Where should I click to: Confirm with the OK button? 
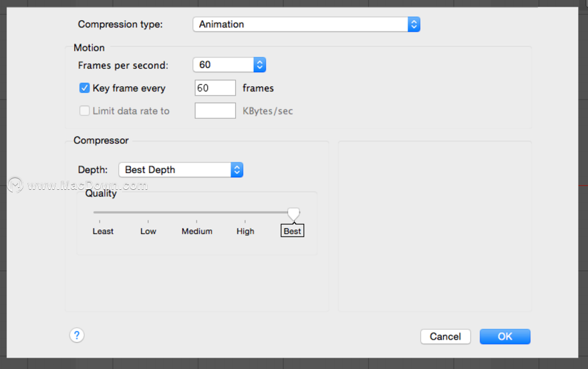[505, 336]
